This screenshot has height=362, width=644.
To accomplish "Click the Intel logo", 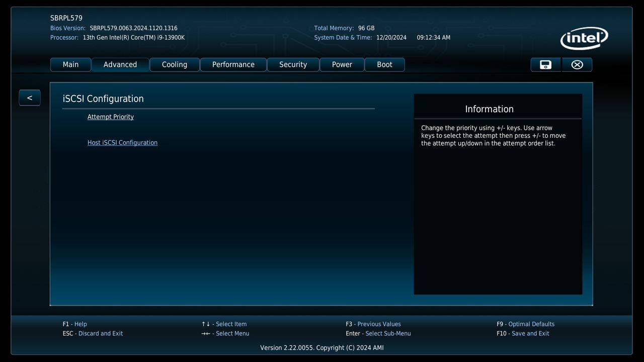I will tap(584, 38).
